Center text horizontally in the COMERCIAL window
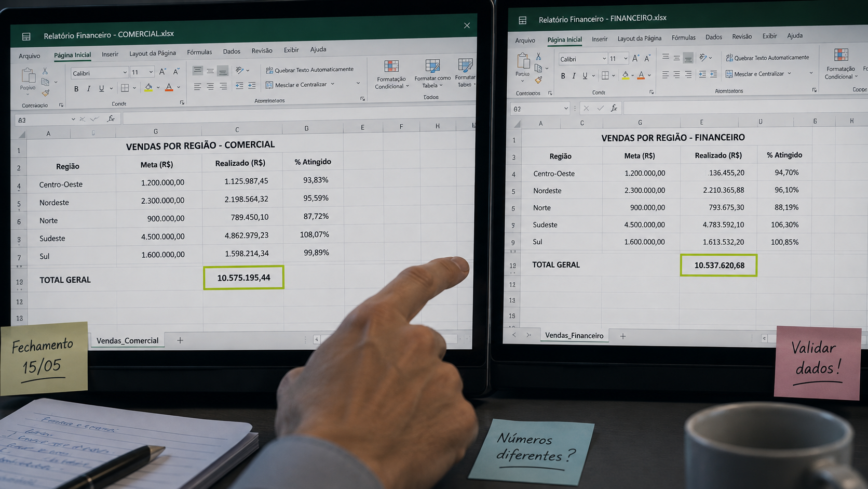Screen dimensions: 868x489 [x=210, y=86]
